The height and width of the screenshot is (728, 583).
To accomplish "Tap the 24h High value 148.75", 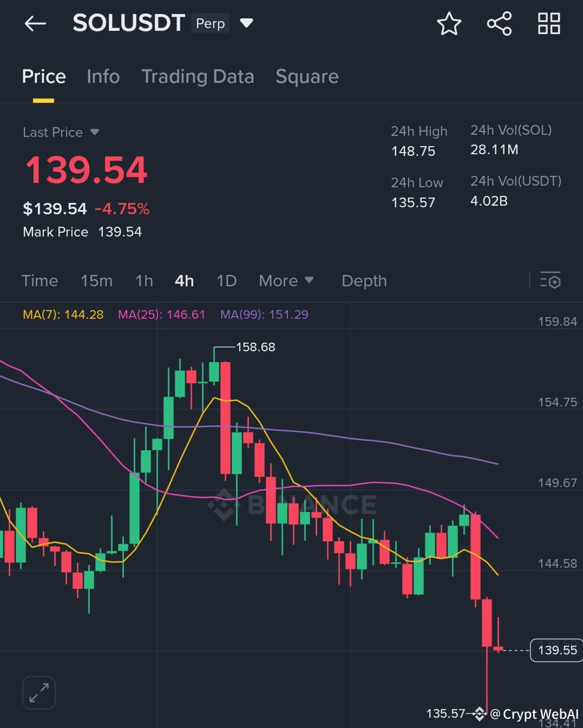I will click(x=413, y=151).
